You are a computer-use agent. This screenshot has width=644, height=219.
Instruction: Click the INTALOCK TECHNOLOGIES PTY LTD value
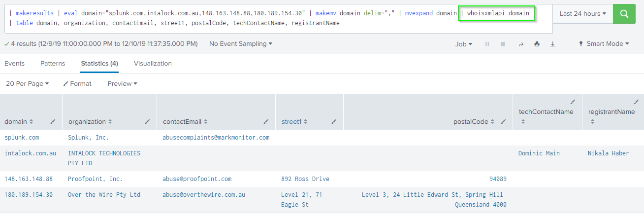pos(104,158)
